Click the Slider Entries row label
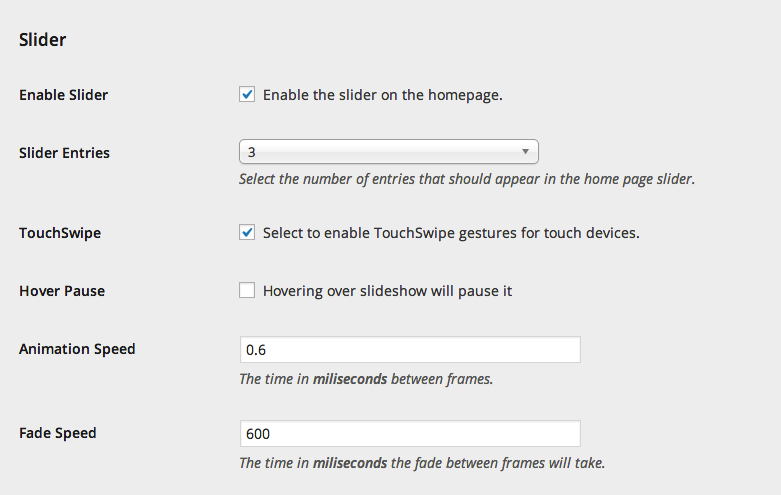This screenshot has width=781, height=495. click(x=65, y=153)
